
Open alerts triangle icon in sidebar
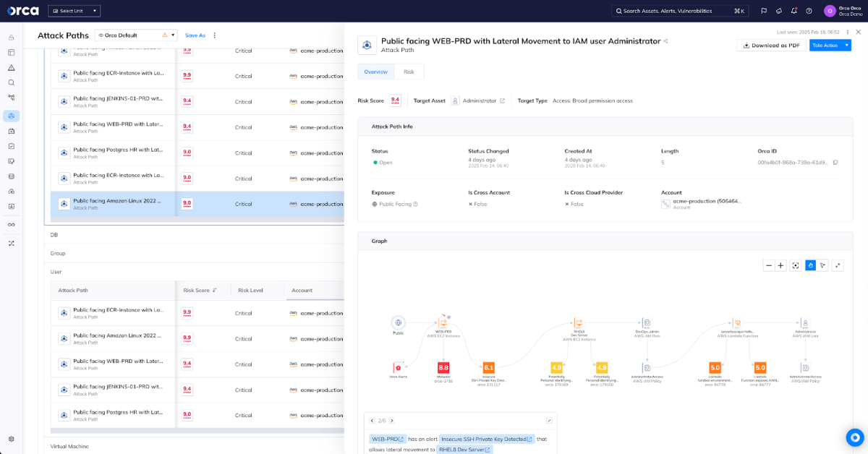coord(12,67)
